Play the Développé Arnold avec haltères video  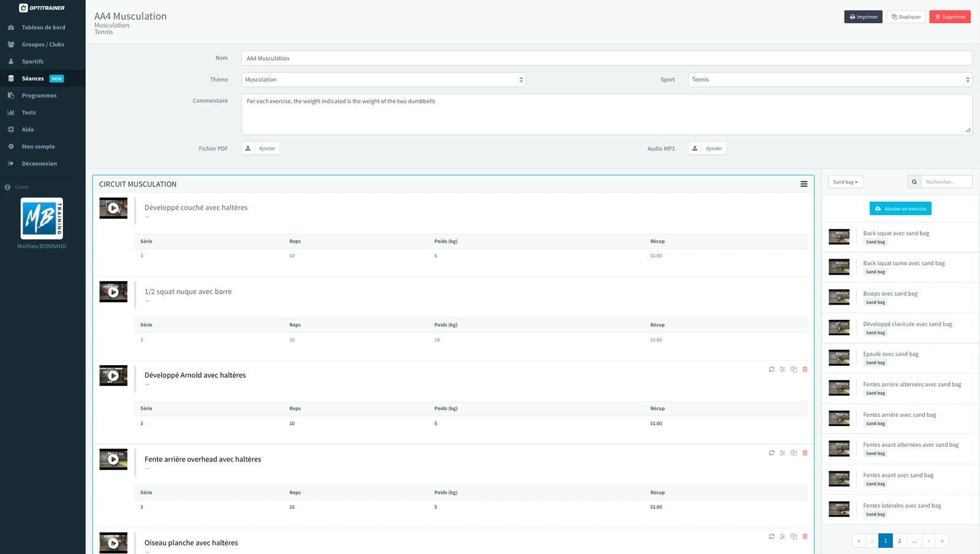(113, 376)
